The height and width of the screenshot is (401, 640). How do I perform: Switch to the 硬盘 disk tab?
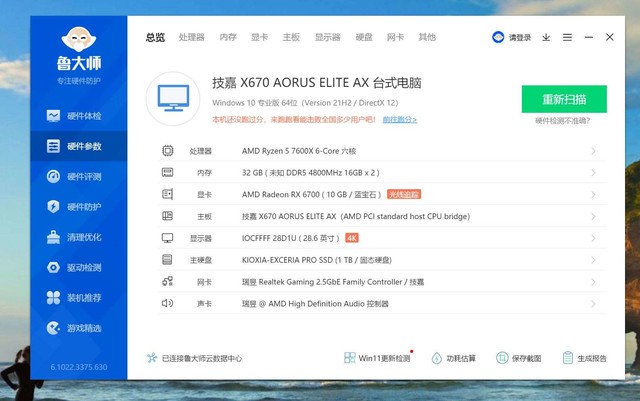point(364,37)
